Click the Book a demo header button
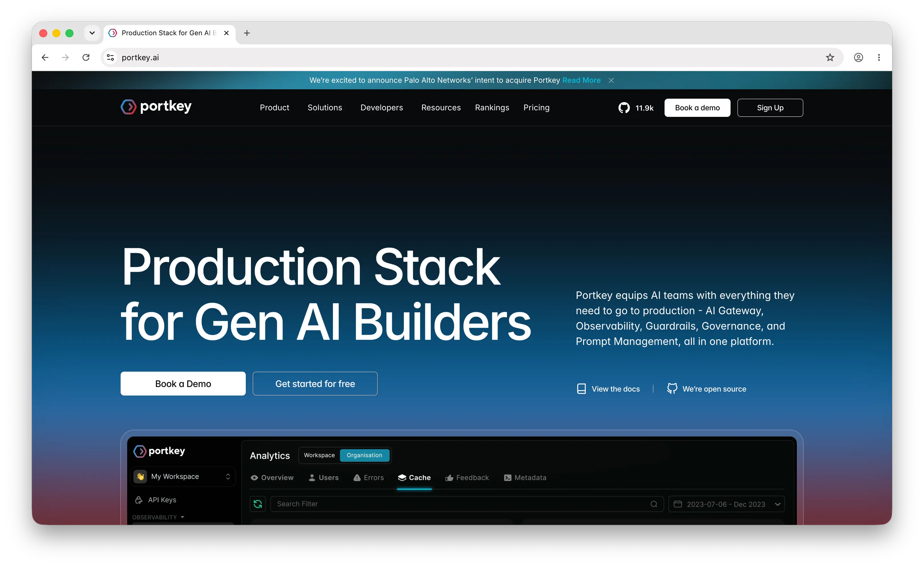This screenshot has width=924, height=567. click(x=697, y=108)
